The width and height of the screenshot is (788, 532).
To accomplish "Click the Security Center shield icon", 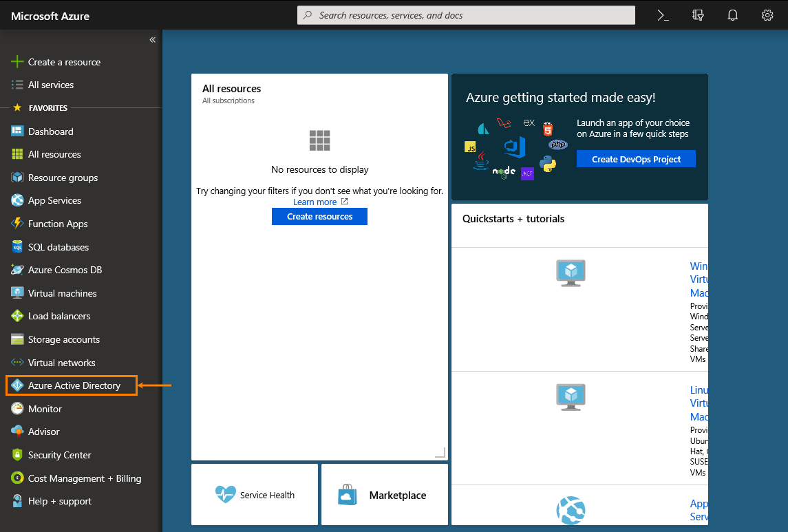I will coord(17,455).
